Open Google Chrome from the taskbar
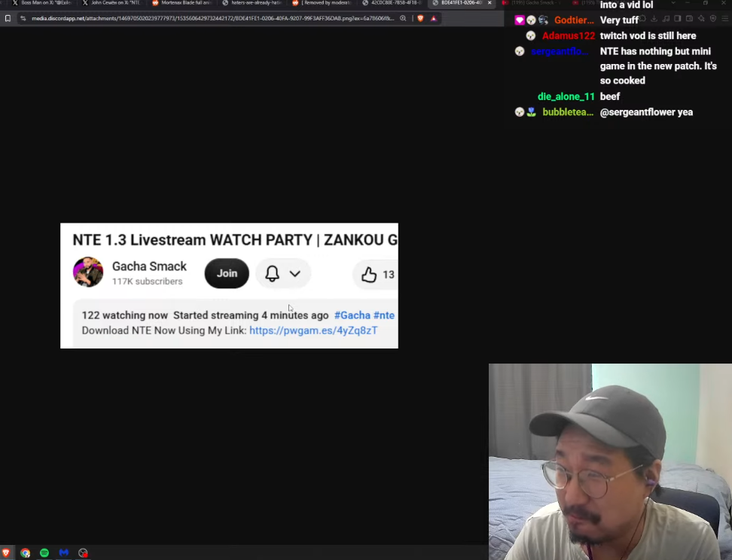Screen dimensions: 732x560 click(25, 553)
